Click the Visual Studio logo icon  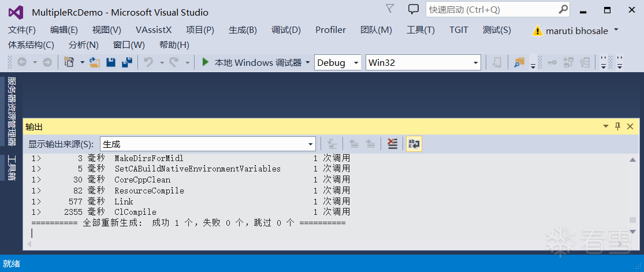click(x=16, y=12)
